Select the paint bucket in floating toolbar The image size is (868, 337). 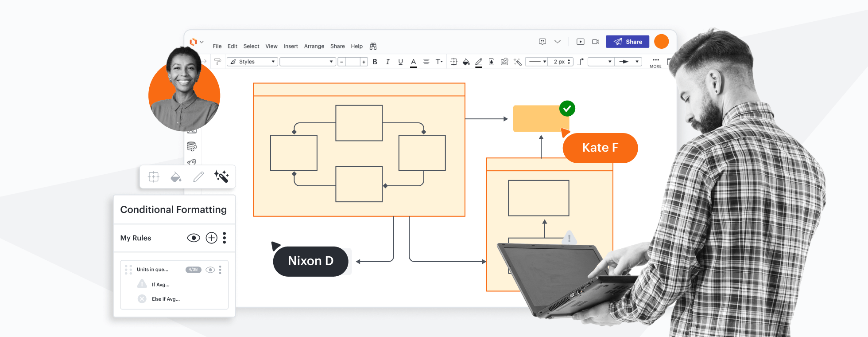[x=176, y=177]
